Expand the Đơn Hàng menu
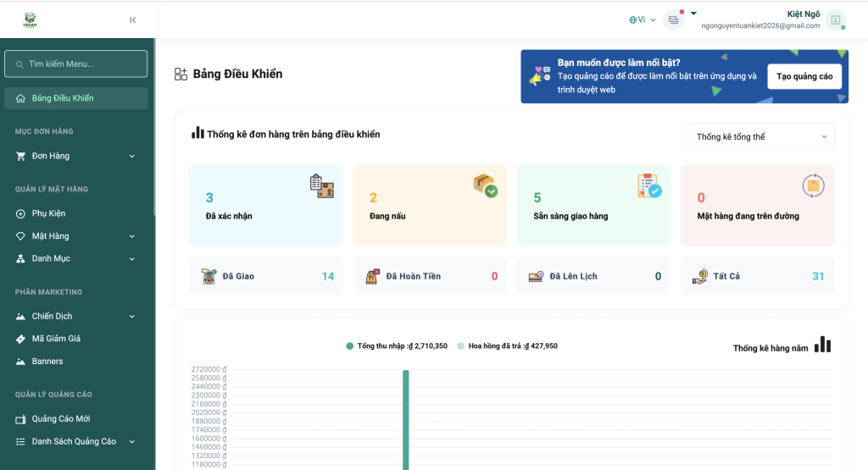Image resolution: width=868 pixels, height=470 pixels. pyautogui.click(x=75, y=156)
